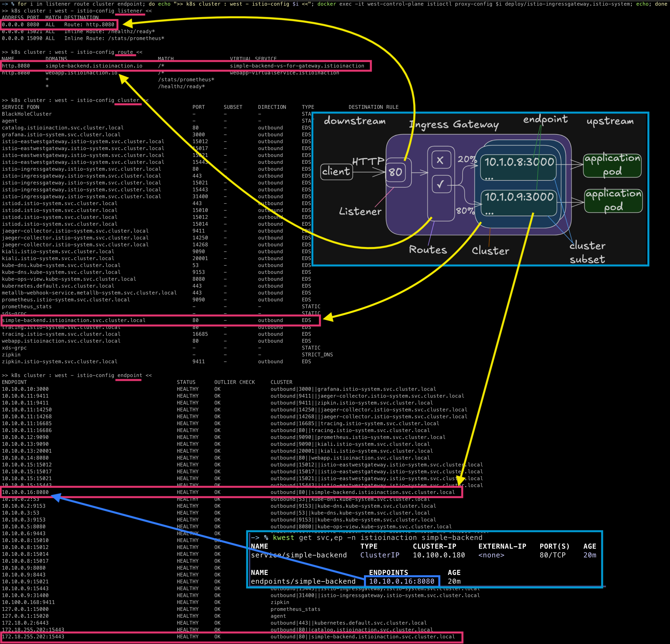Click the simple-backend cluster row
Viewport: 670px width, 644px height.
pos(161,320)
